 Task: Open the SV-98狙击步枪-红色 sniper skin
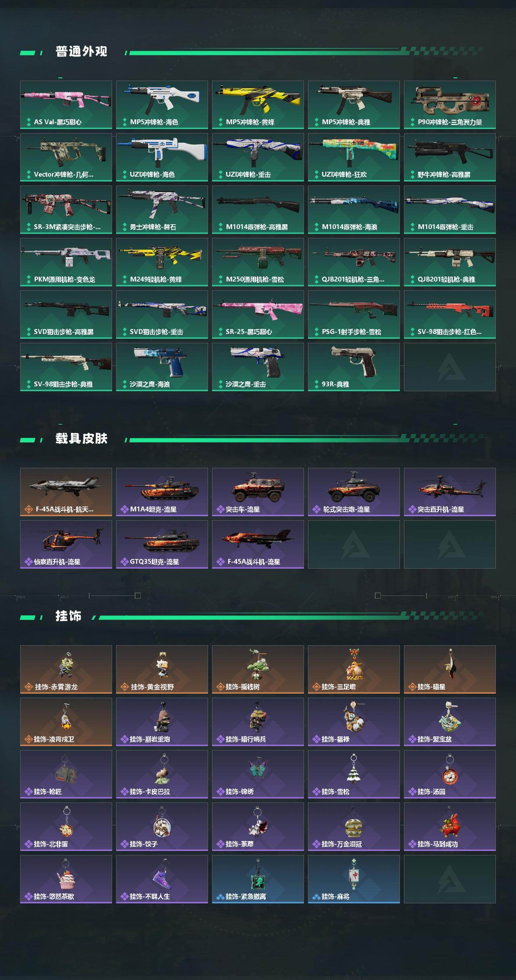coord(450,315)
